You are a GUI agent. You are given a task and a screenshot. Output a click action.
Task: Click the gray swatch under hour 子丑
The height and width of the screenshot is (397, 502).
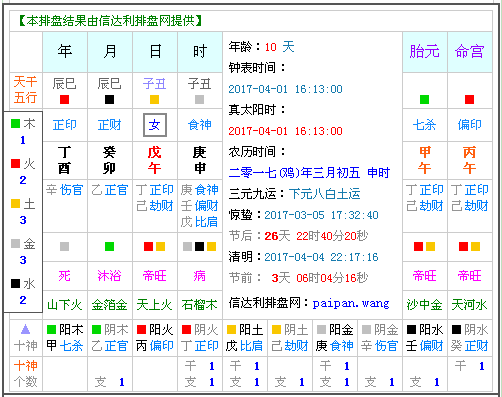200,99
